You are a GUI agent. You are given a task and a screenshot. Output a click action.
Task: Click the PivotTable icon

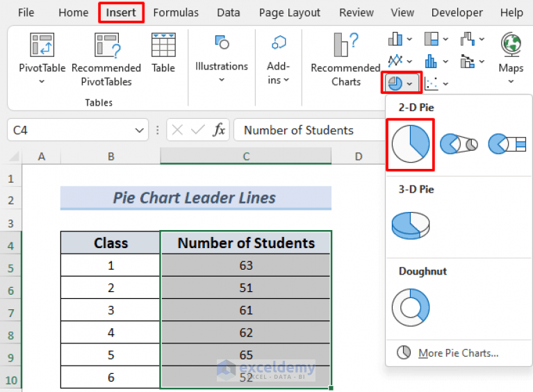click(x=42, y=44)
